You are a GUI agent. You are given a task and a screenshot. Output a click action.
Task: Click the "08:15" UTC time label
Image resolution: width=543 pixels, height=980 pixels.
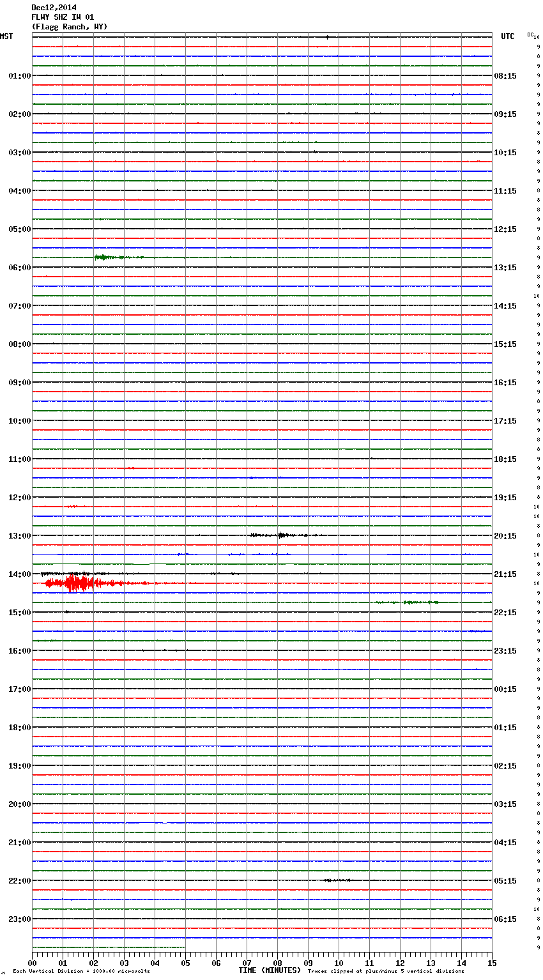pyautogui.click(x=505, y=76)
